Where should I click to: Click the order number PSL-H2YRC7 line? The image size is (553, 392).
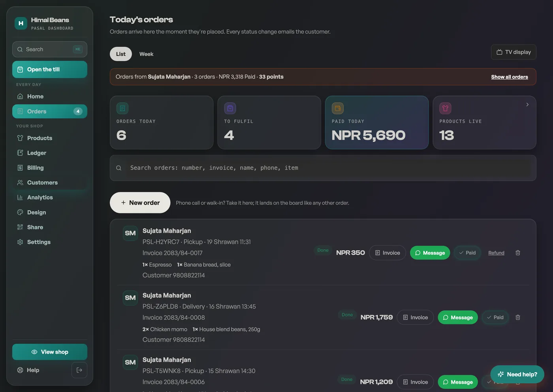197,242
